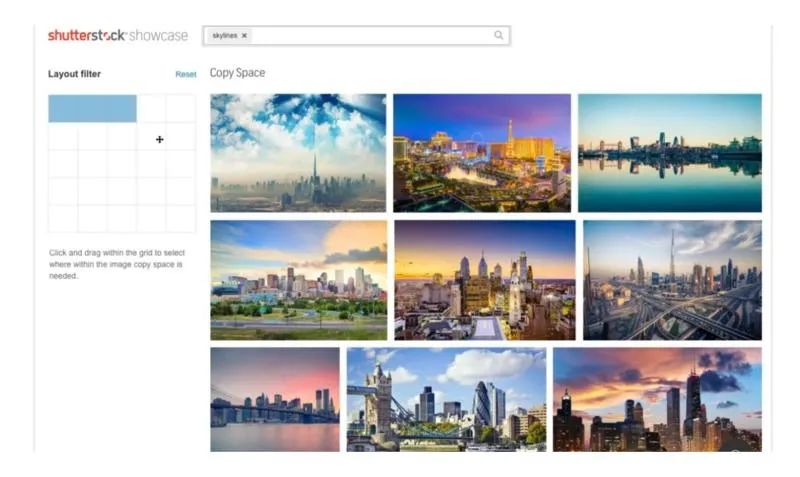Click the search magnifier icon

tap(498, 35)
